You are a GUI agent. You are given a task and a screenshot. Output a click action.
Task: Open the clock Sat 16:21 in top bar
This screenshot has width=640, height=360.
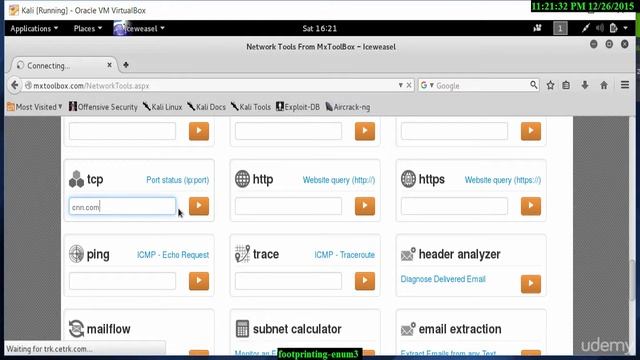(320, 28)
